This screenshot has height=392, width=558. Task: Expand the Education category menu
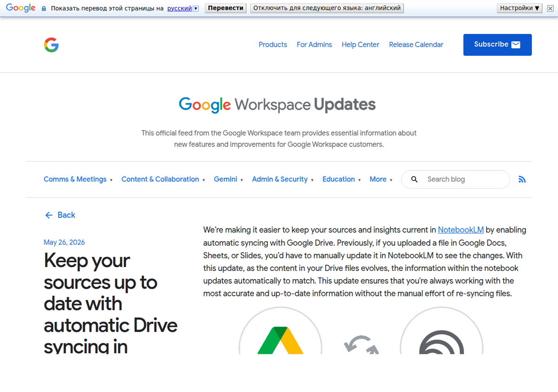point(342,179)
